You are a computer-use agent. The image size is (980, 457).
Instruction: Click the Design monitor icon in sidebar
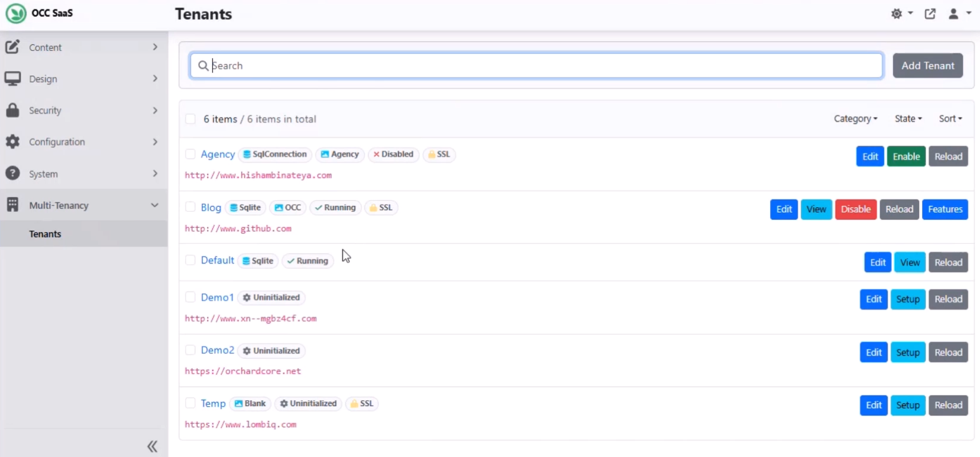[x=12, y=78]
